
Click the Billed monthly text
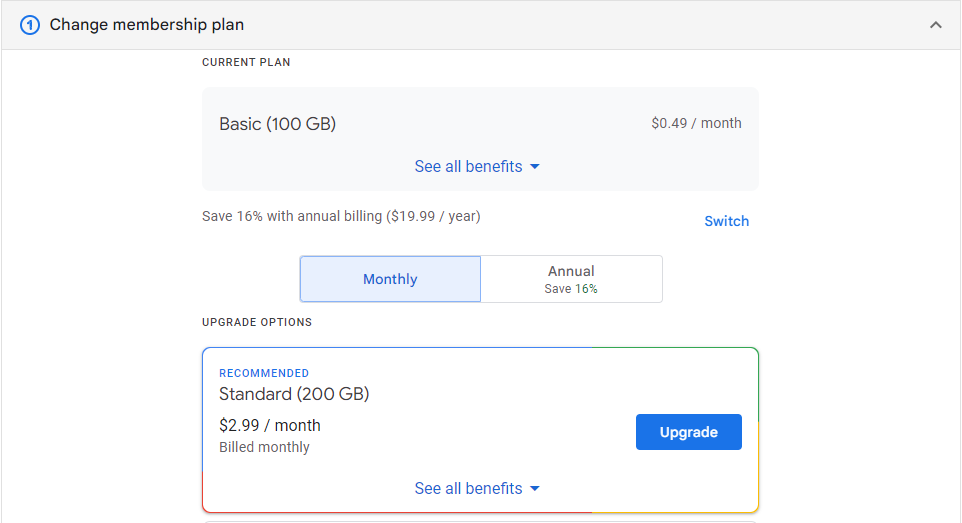coord(264,447)
